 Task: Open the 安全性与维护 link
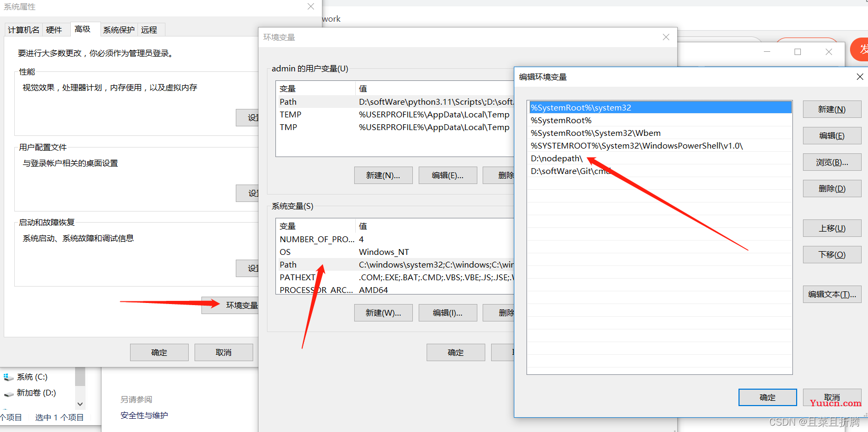[144, 415]
